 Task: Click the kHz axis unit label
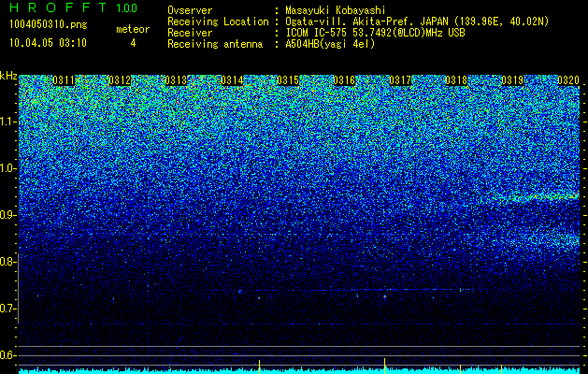8,76
